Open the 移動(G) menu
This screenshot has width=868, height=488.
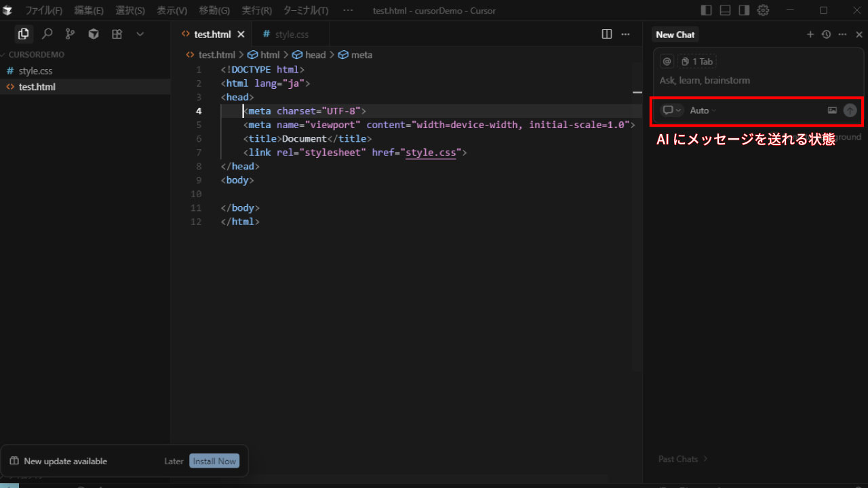point(214,11)
